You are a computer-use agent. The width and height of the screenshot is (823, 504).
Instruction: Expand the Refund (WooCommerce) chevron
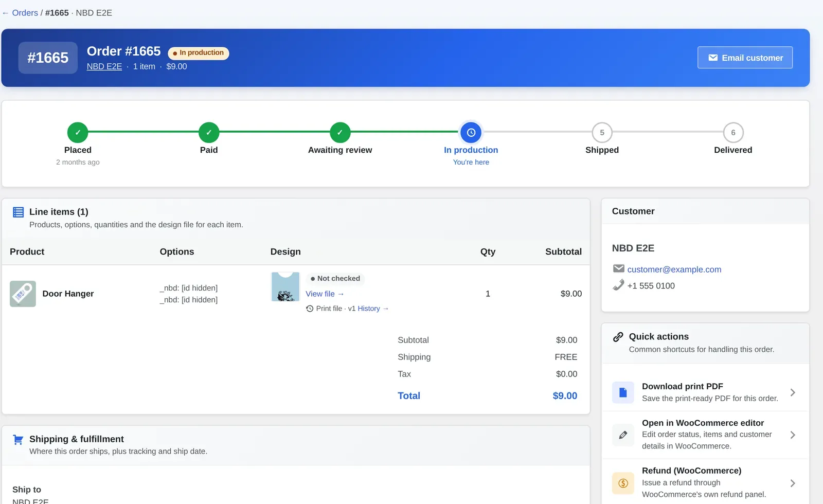point(793,483)
